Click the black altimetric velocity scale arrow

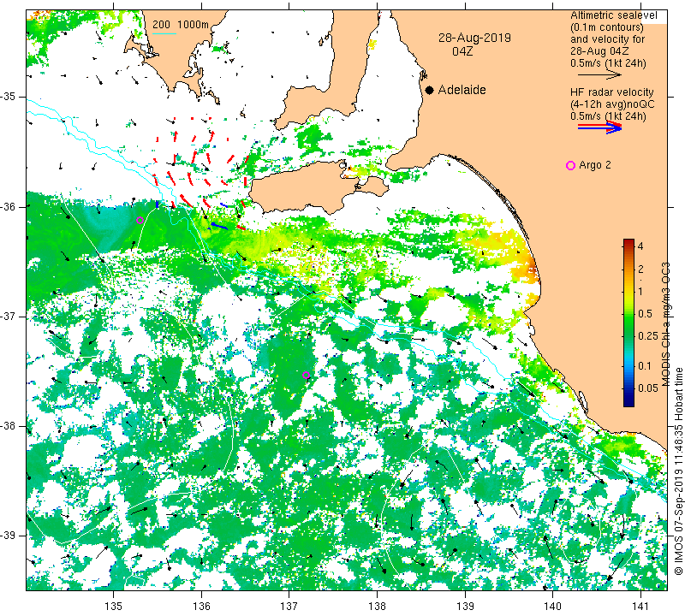point(600,74)
